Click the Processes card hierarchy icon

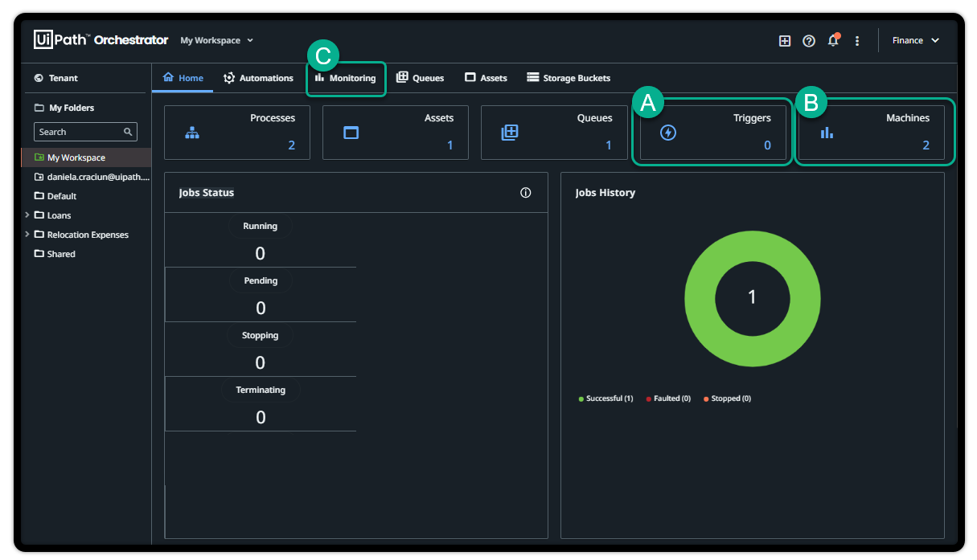[x=192, y=133]
